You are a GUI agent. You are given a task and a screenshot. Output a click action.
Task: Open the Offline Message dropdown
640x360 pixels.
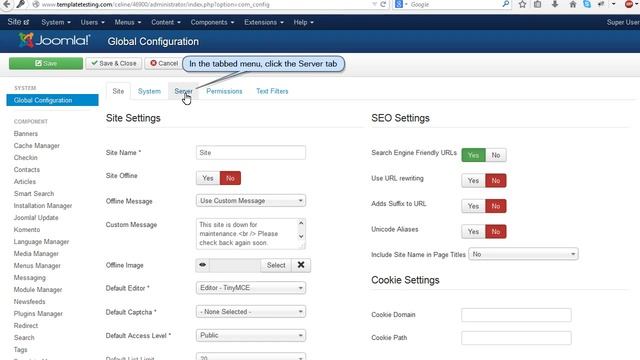[251, 200]
